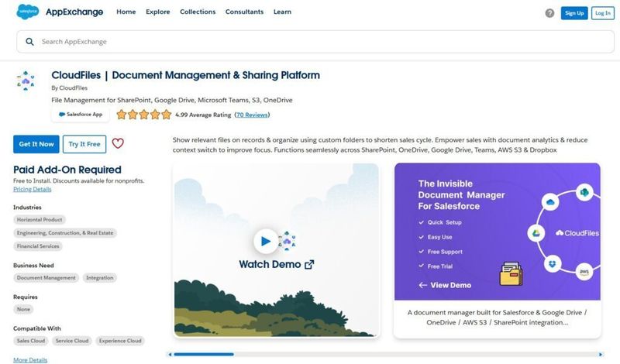This screenshot has height=364, width=620.
Task: Click the slide caption about document manager
Action: point(497,318)
